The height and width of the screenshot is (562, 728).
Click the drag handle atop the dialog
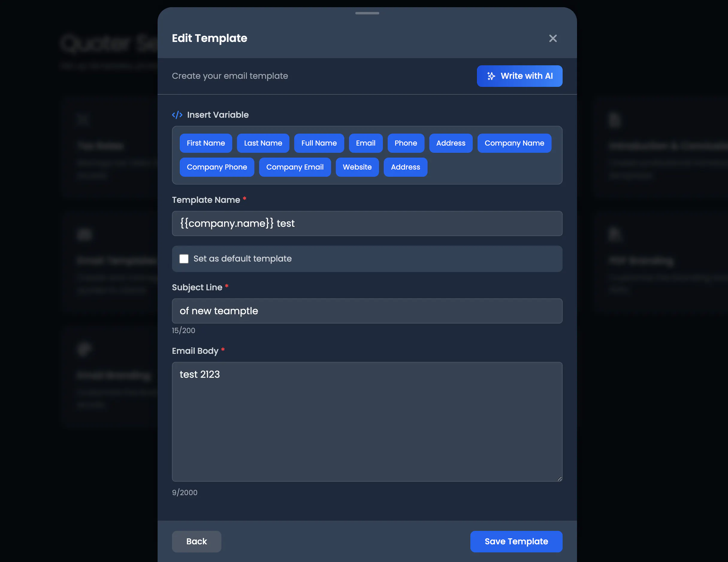click(367, 13)
